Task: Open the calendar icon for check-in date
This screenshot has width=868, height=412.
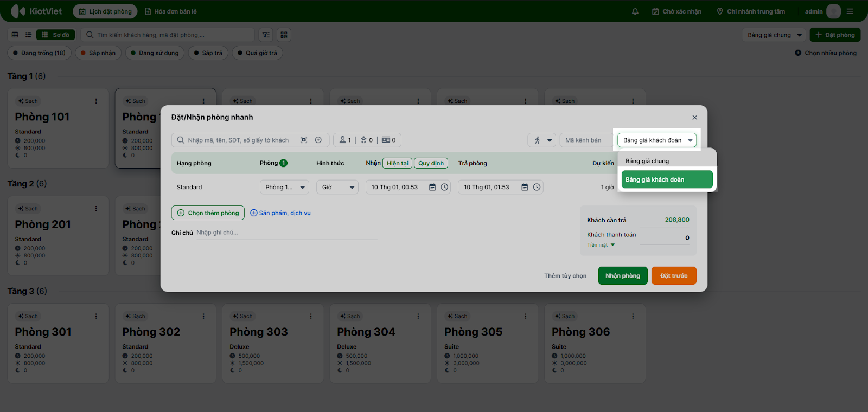Action: (x=432, y=187)
